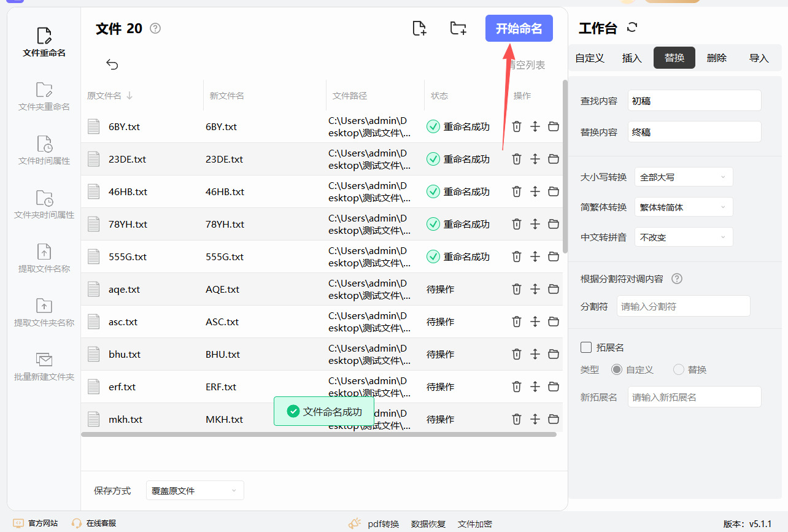788x532 pixels.
Task: Switch to the 插入 tab
Action: tap(632, 58)
